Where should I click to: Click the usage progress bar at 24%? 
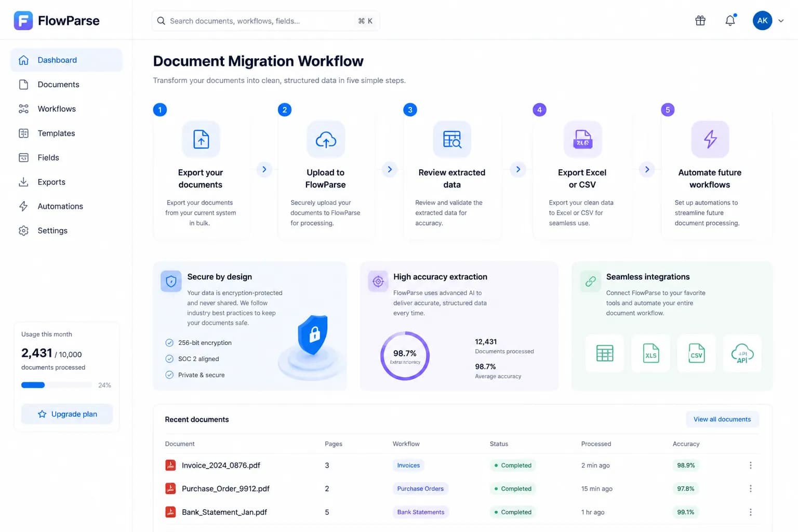point(57,385)
